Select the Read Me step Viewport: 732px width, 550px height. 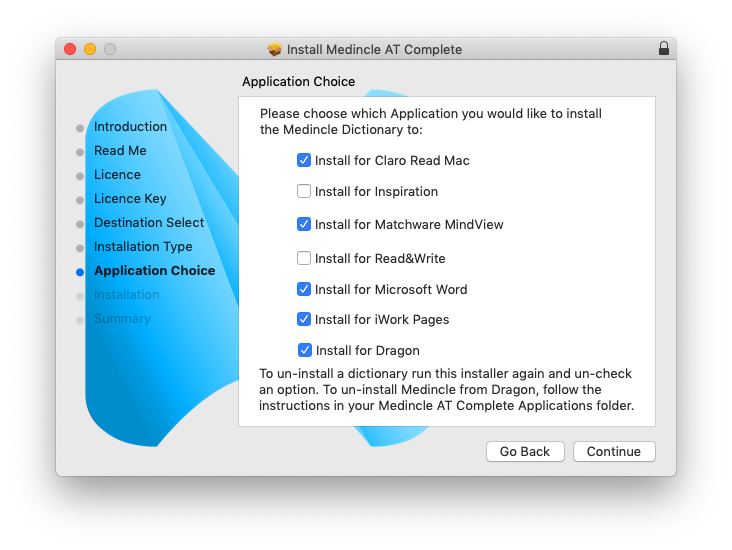(x=120, y=150)
